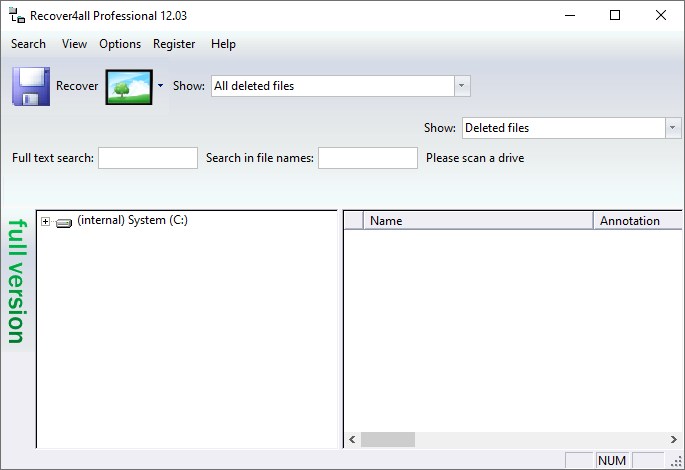Open the Help menu
685x470 pixels.
[223, 44]
